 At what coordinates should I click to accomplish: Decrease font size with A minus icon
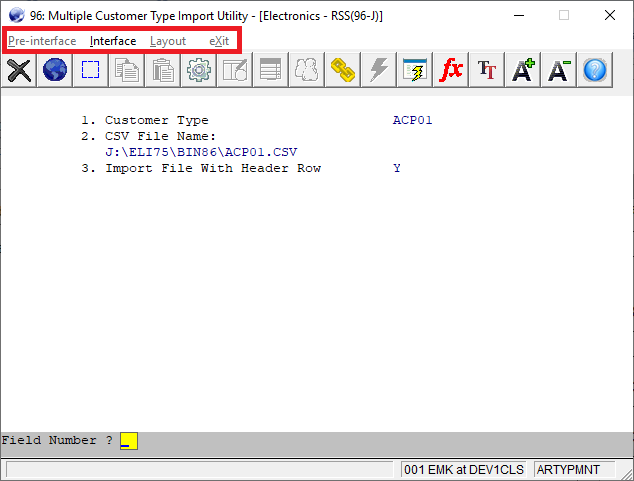coord(558,70)
